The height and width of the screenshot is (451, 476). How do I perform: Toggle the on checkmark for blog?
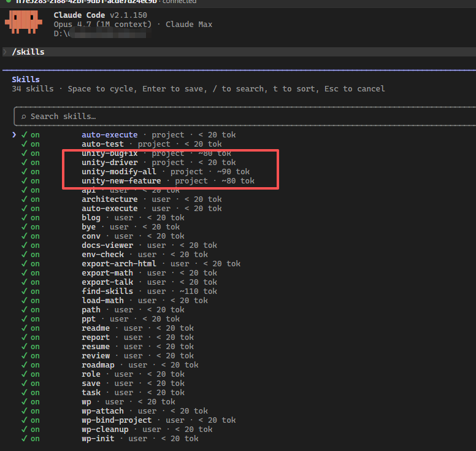31,218
